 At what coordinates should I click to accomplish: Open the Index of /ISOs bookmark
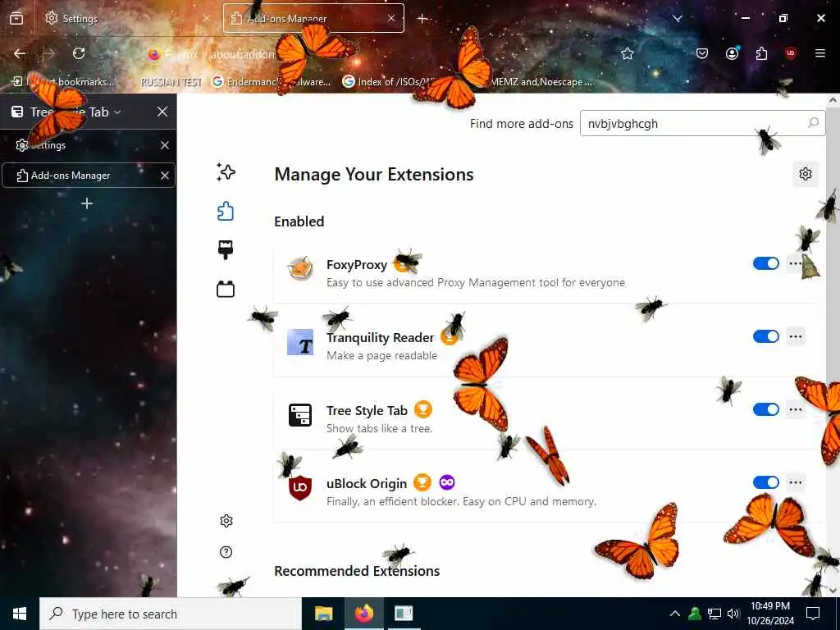[x=390, y=81]
